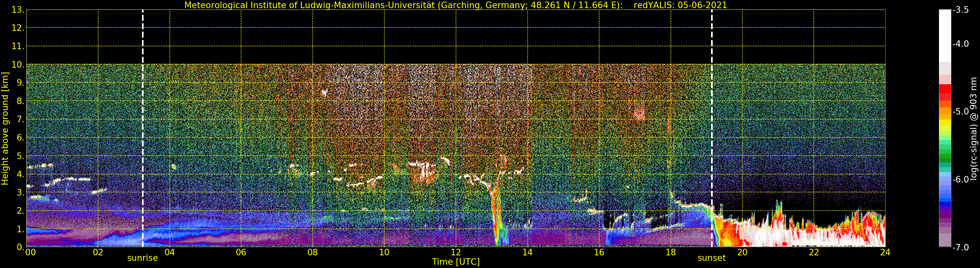This screenshot has height=268, width=980.
Task: Click the dashed white sunset marker line
Action: pos(712,128)
